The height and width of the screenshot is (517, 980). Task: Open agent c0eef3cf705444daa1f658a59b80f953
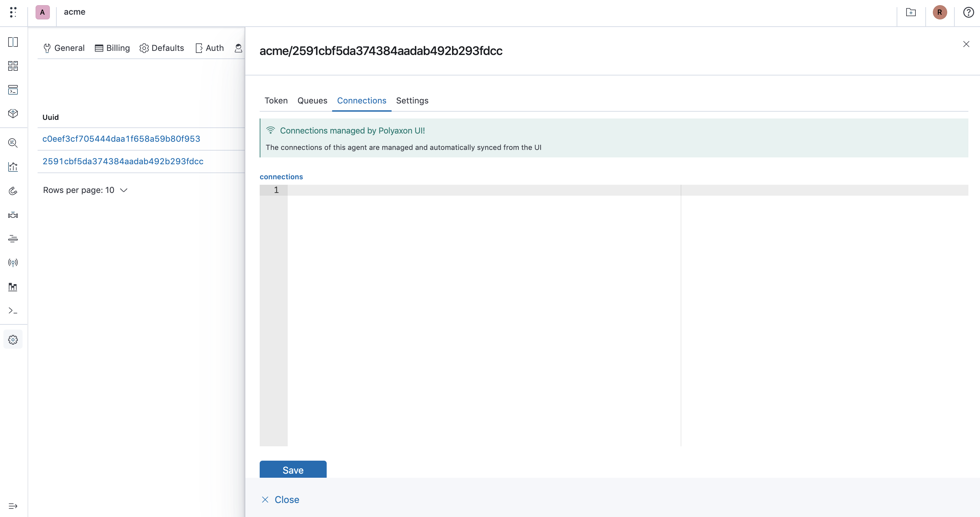pyautogui.click(x=121, y=139)
